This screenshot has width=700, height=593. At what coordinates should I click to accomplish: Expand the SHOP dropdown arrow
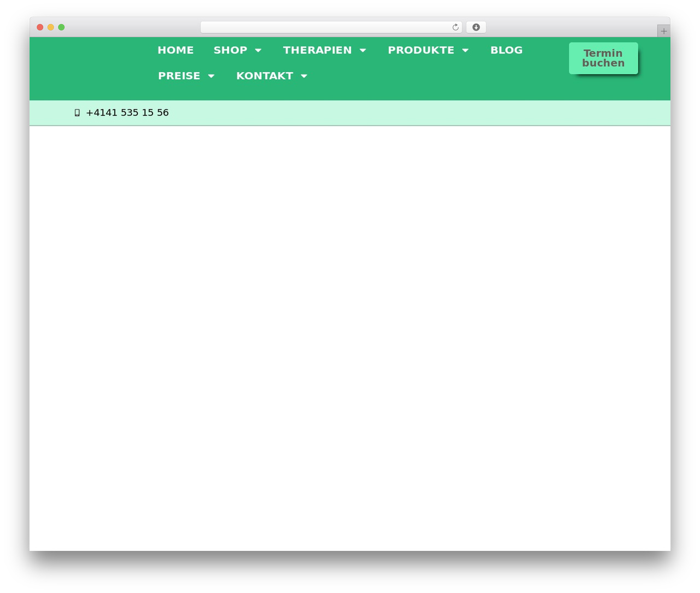pos(258,50)
